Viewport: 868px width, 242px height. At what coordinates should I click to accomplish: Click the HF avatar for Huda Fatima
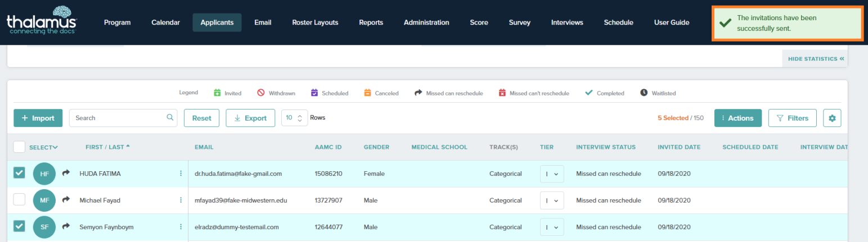44,173
